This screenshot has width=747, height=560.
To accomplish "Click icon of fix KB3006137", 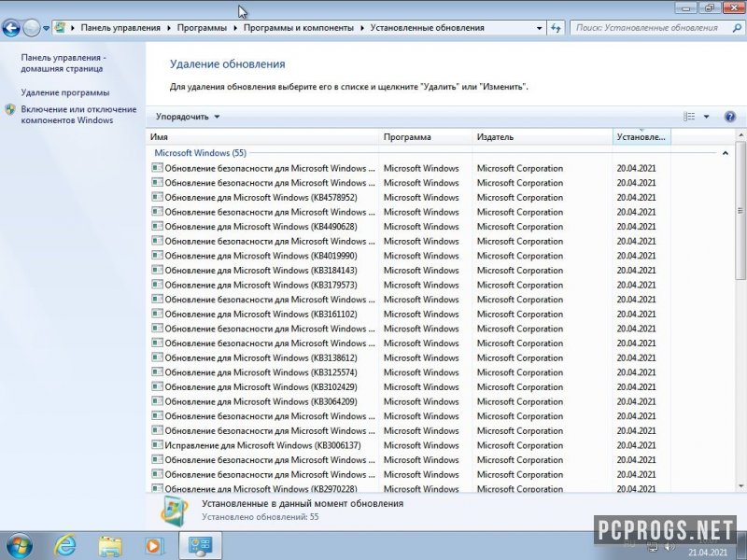I will tap(157, 445).
